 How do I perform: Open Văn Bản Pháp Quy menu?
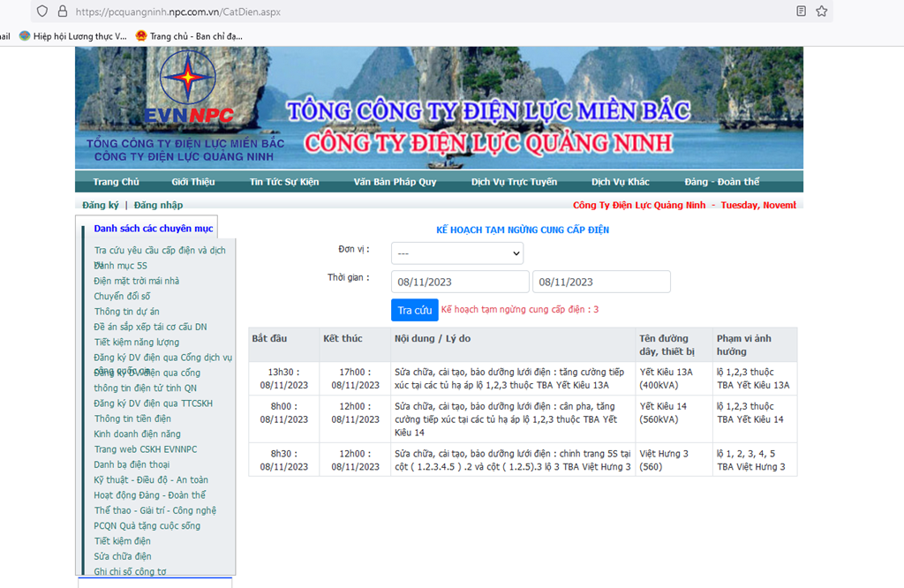pos(395,182)
